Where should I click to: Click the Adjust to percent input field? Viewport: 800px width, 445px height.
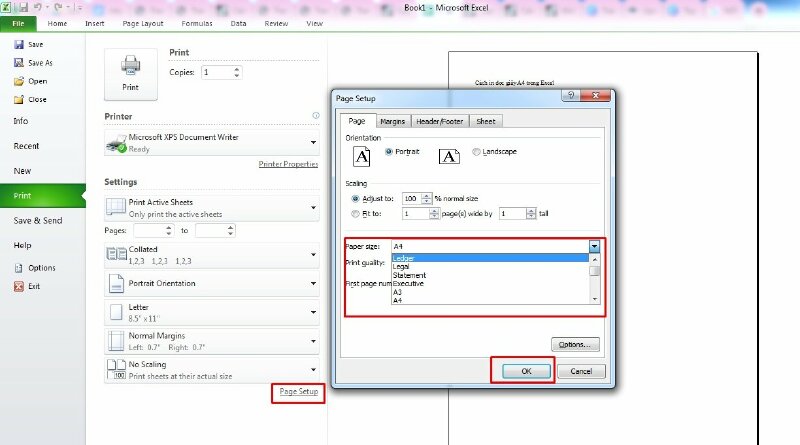tap(412, 199)
